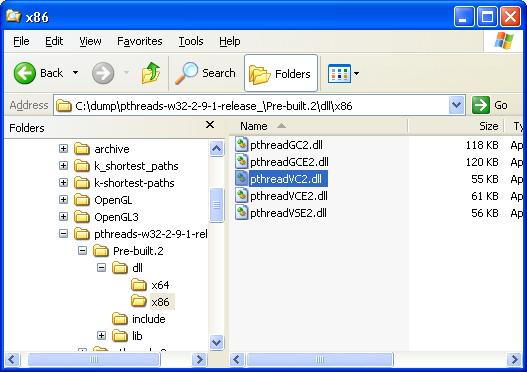The height and width of the screenshot is (372, 527).
Task: Click file list scroll left arrow
Action: (237, 360)
